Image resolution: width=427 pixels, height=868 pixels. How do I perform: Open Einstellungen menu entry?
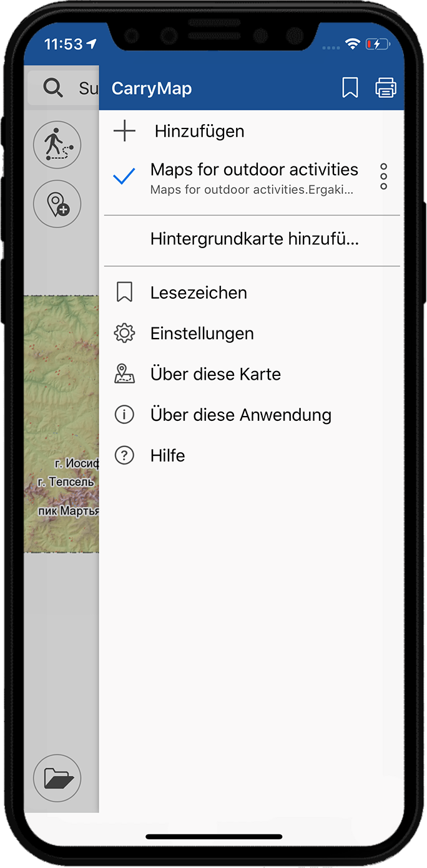click(x=252, y=334)
